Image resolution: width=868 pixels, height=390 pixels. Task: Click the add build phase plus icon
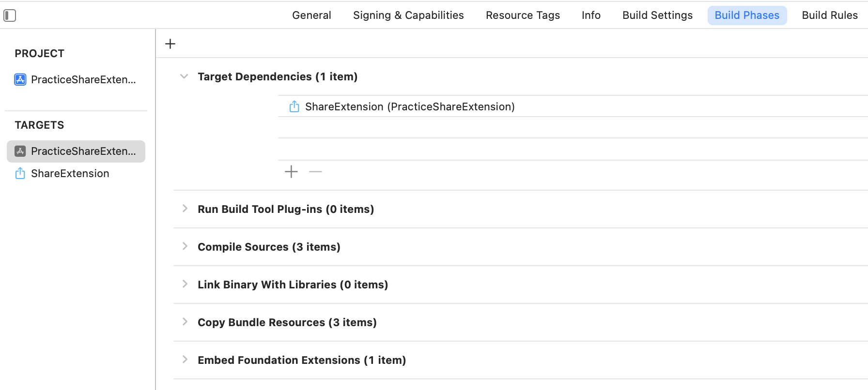pyautogui.click(x=170, y=44)
